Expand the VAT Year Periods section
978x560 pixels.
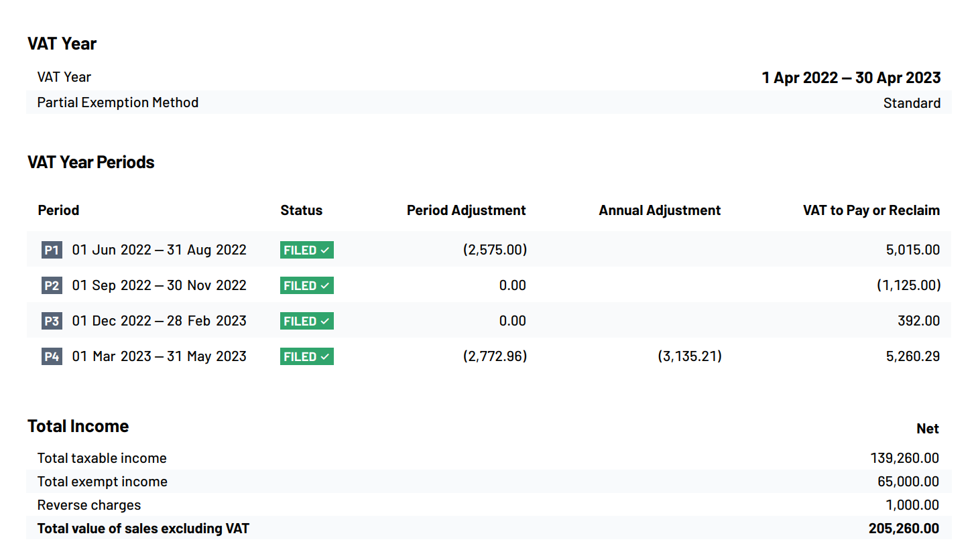click(90, 161)
